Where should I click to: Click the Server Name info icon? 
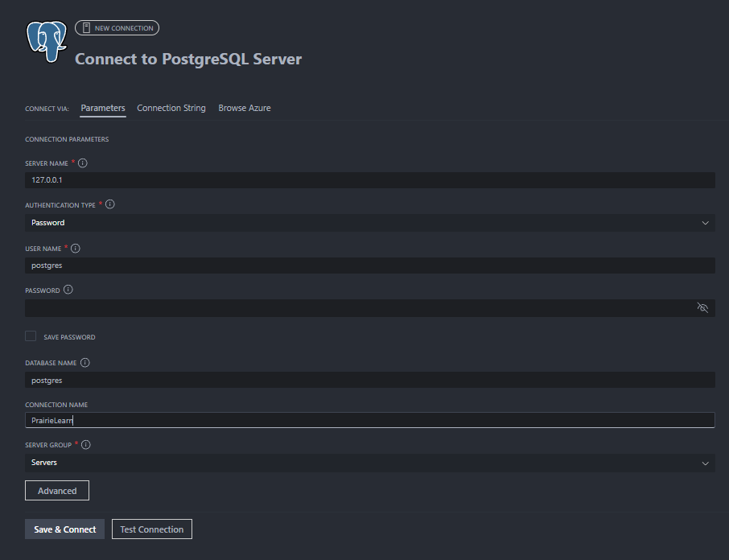tap(83, 163)
